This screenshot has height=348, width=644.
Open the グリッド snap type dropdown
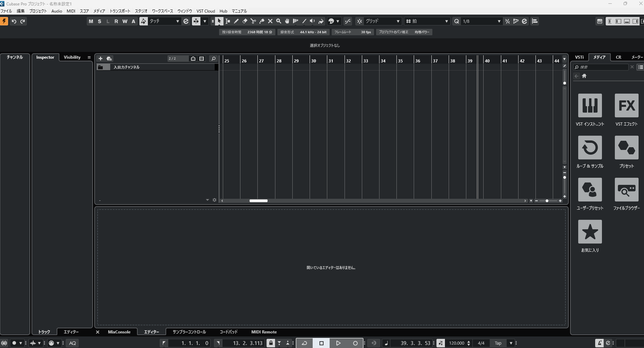click(x=383, y=21)
